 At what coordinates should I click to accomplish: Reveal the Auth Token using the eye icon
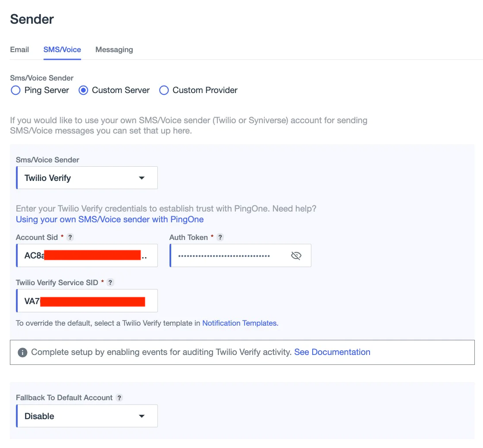tap(296, 255)
